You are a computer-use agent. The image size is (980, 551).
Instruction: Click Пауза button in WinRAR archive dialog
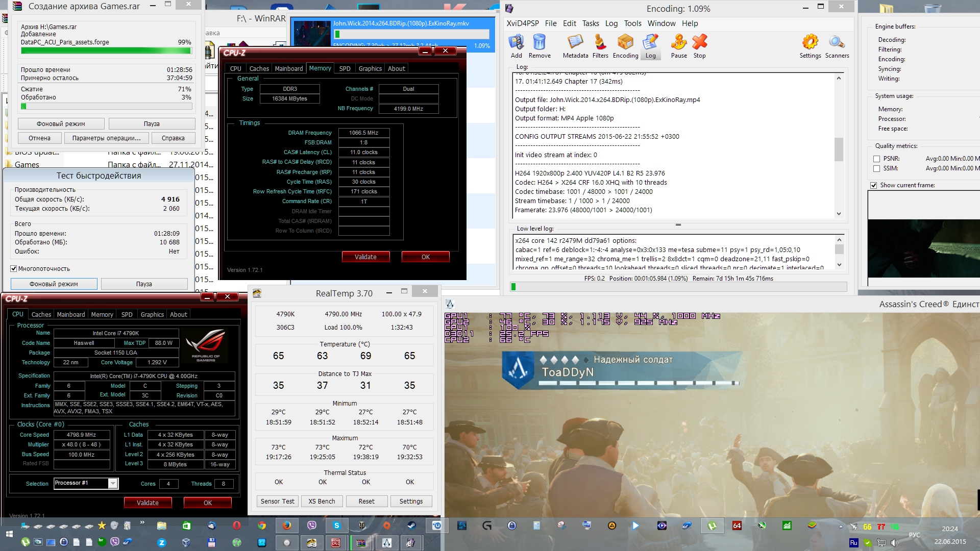click(152, 124)
